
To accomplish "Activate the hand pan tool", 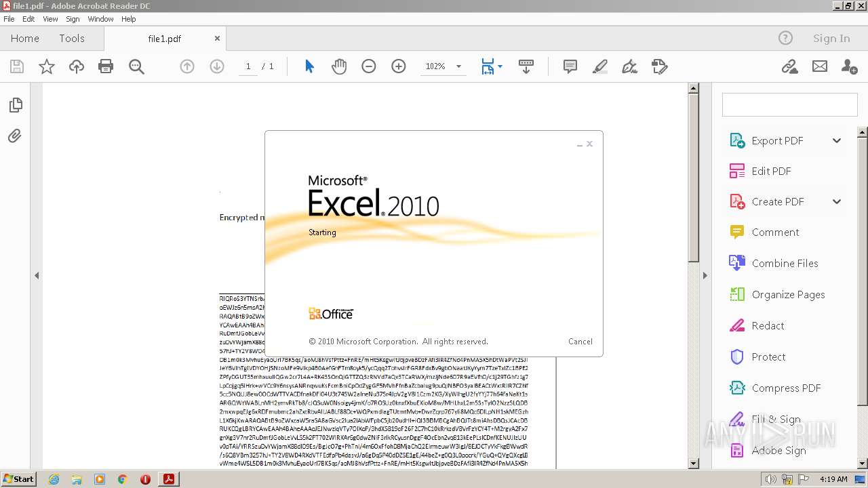I will (338, 66).
